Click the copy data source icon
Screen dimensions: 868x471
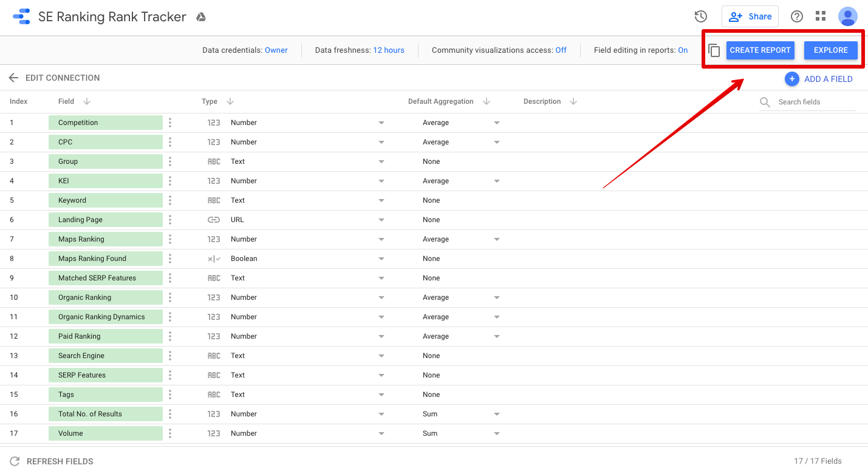pos(714,50)
